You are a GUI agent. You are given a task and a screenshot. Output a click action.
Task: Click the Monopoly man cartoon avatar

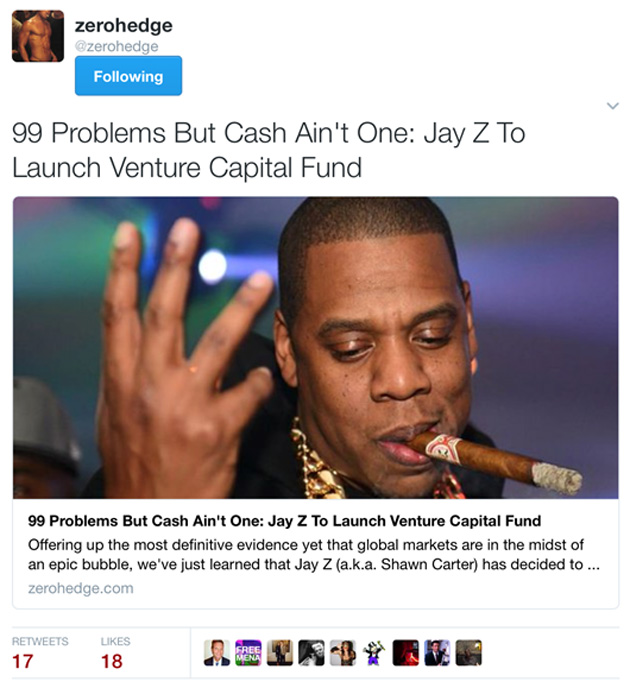click(x=374, y=653)
